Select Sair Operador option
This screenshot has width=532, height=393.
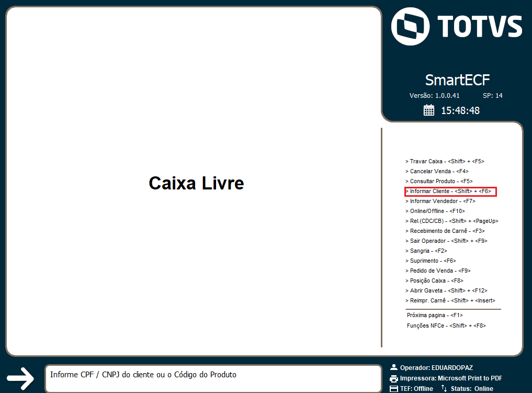pos(447,241)
